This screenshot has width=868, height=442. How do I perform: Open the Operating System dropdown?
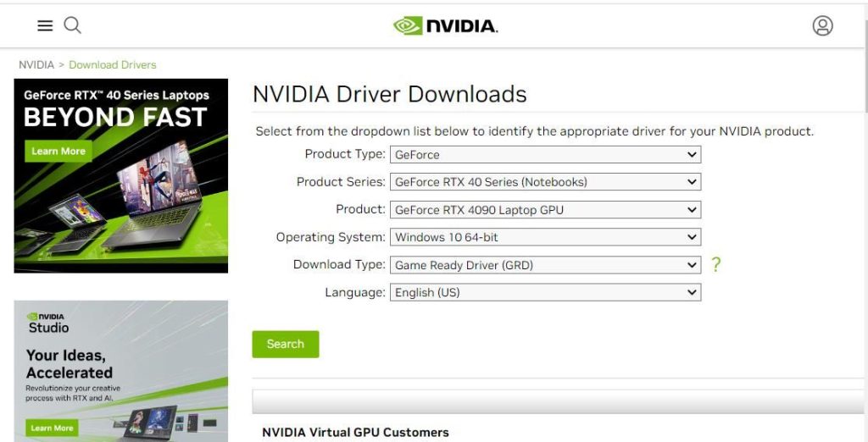545,238
